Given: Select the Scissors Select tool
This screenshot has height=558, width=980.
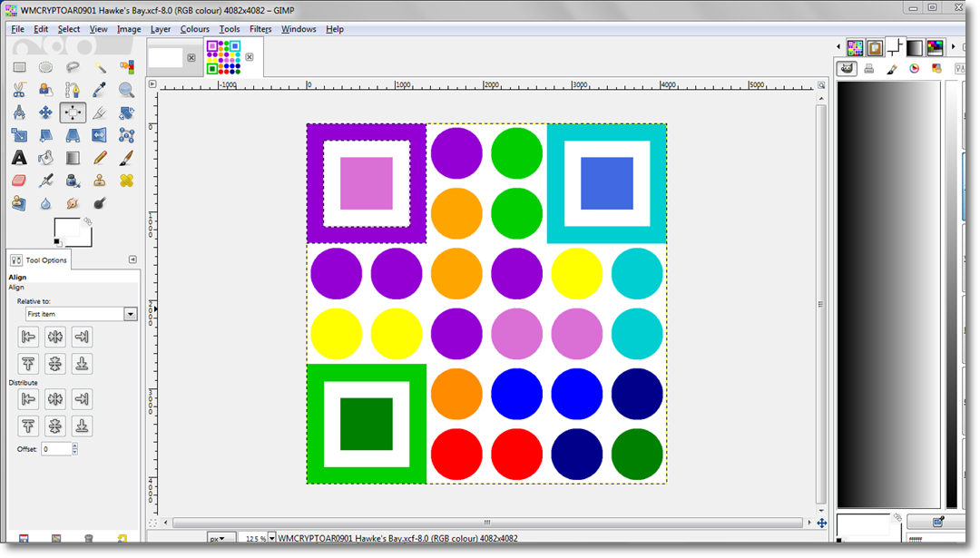Looking at the screenshot, I should click(x=19, y=90).
